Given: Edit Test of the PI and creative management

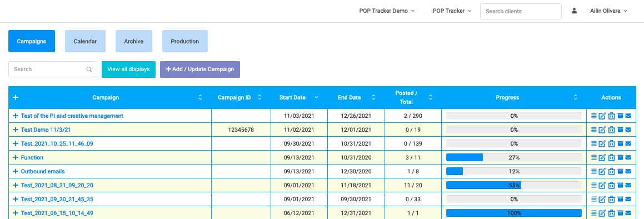Looking at the screenshot, I should coord(602,116).
